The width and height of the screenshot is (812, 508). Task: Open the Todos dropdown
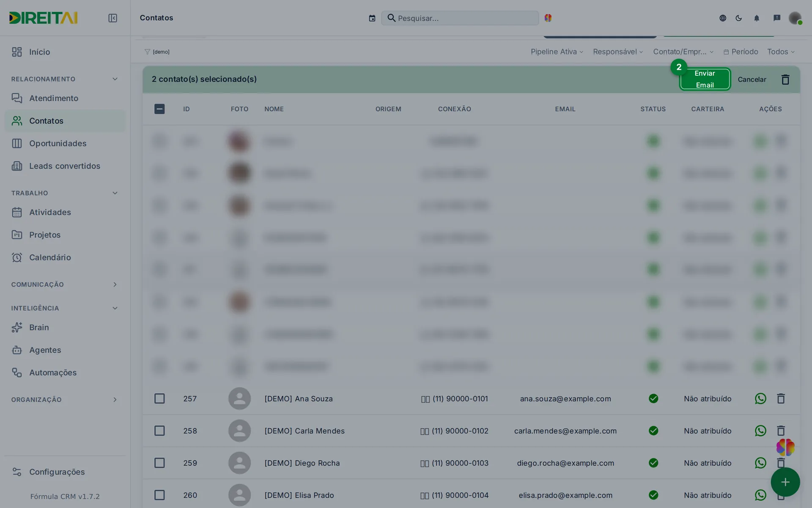coord(781,52)
